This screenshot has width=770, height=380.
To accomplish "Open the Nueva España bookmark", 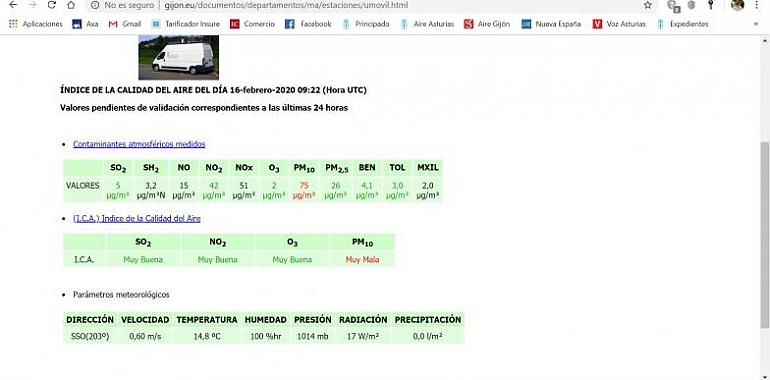I will coord(551,24).
